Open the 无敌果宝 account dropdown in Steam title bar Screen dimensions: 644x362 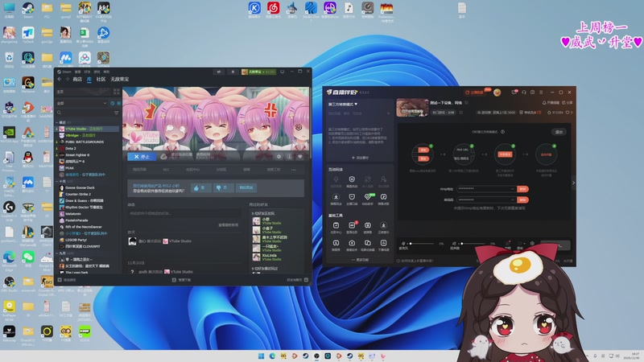tap(258, 72)
